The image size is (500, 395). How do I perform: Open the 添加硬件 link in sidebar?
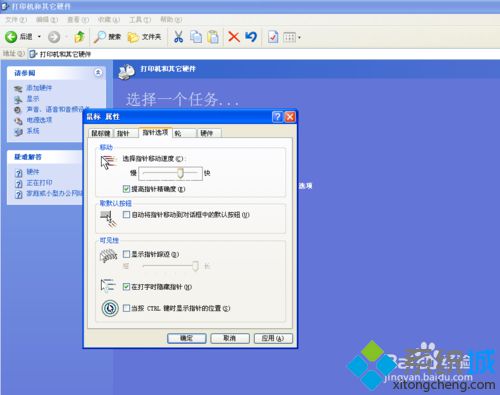[39, 88]
